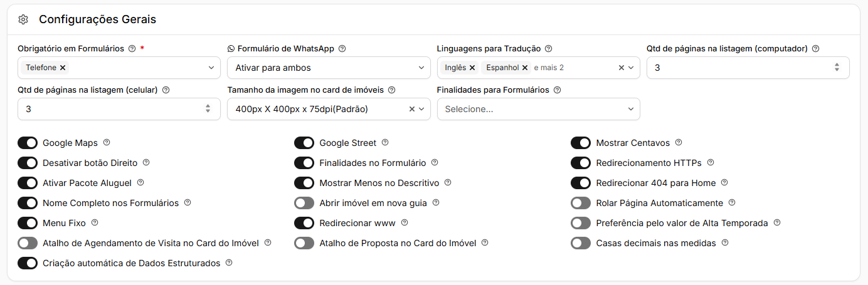Turn on Rolar Página Automaticamente

point(581,203)
